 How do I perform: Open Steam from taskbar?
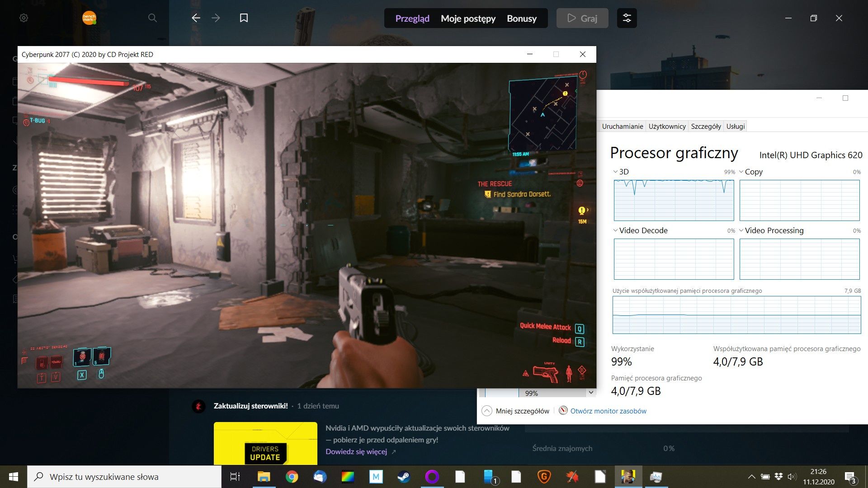(x=404, y=477)
